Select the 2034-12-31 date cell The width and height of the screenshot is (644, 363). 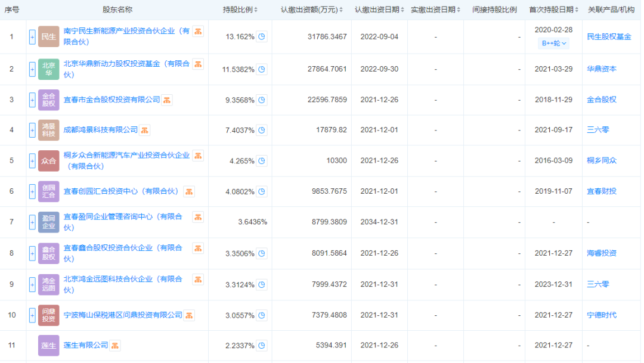tap(379, 222)
